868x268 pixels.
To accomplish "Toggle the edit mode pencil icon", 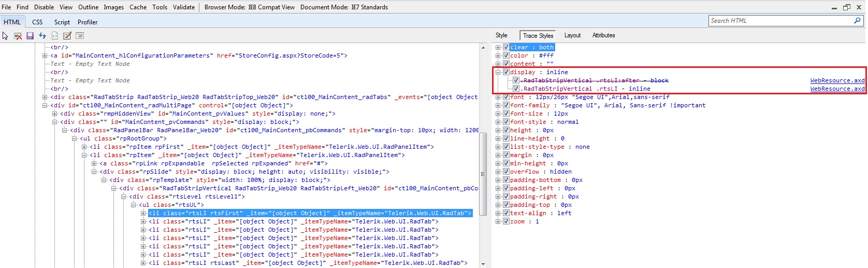I will click(67, 36).
